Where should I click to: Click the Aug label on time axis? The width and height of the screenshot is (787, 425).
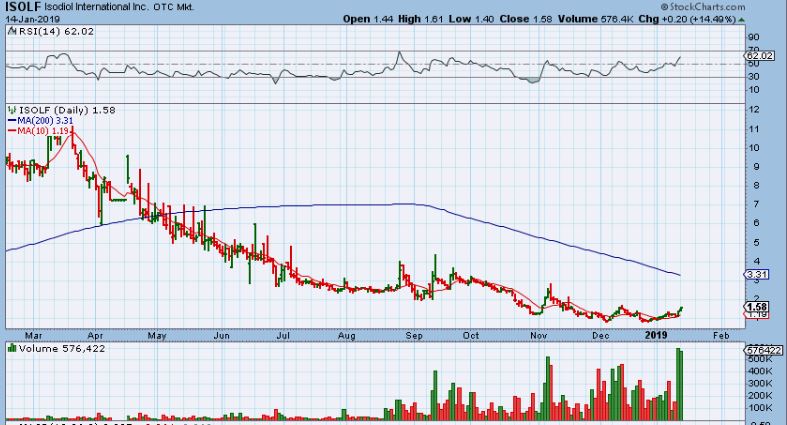[346, 335]
